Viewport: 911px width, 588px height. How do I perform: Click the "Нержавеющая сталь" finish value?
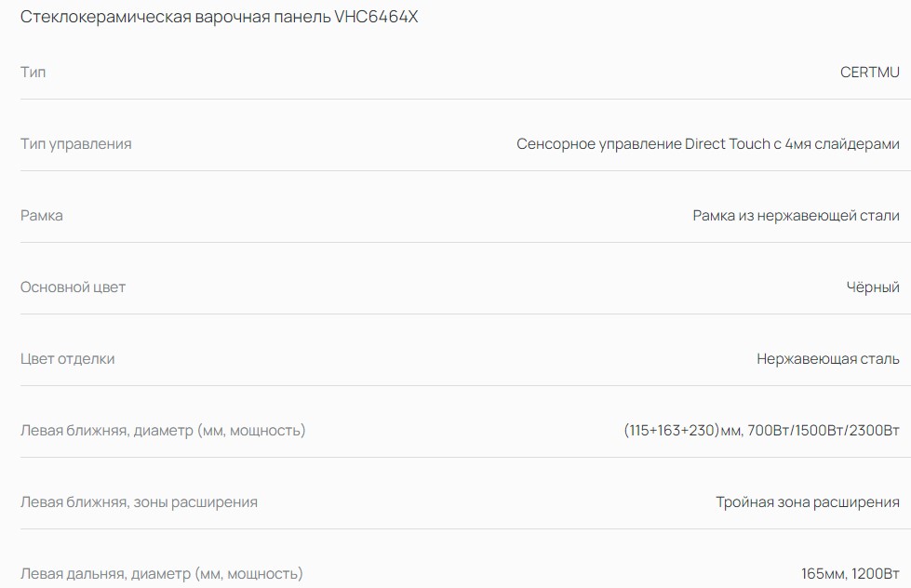click(827, 359)
